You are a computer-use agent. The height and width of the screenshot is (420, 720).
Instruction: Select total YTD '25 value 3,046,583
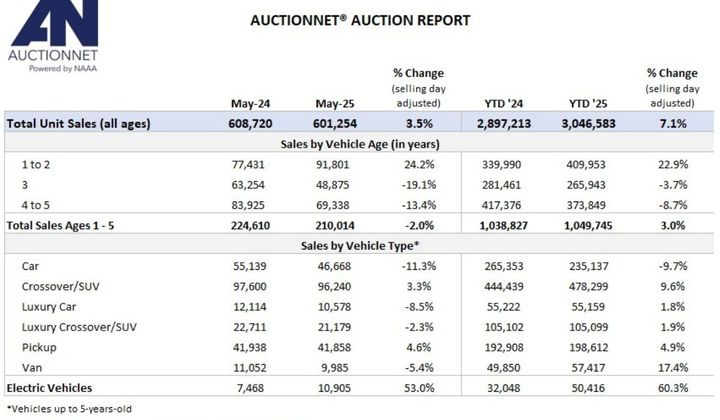pos(588,123)
